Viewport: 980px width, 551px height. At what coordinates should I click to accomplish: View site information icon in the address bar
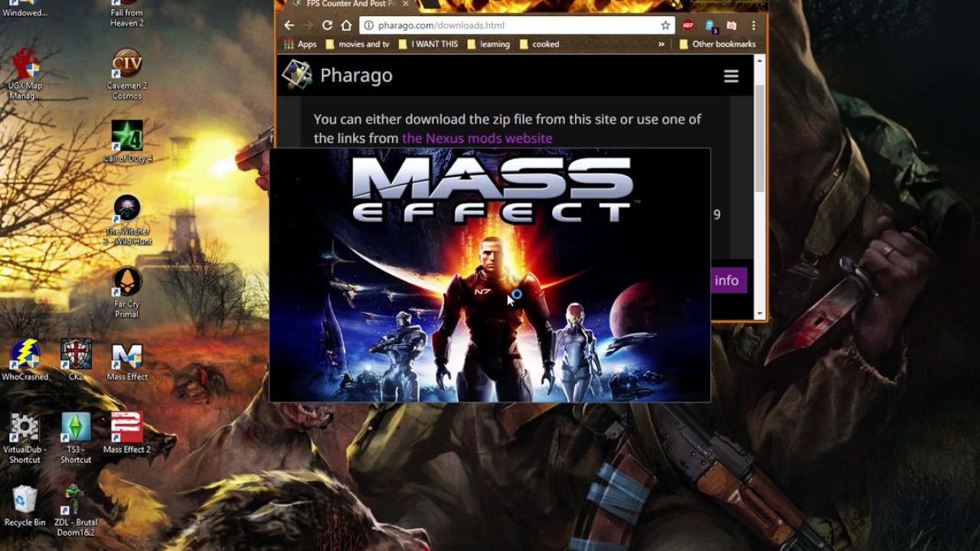[368, 25]
